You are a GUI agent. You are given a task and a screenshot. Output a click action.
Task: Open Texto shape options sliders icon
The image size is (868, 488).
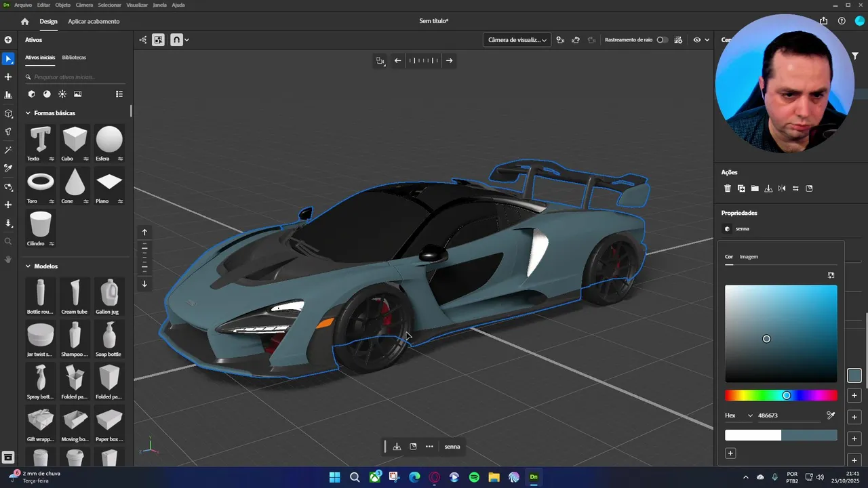point(52,159)
